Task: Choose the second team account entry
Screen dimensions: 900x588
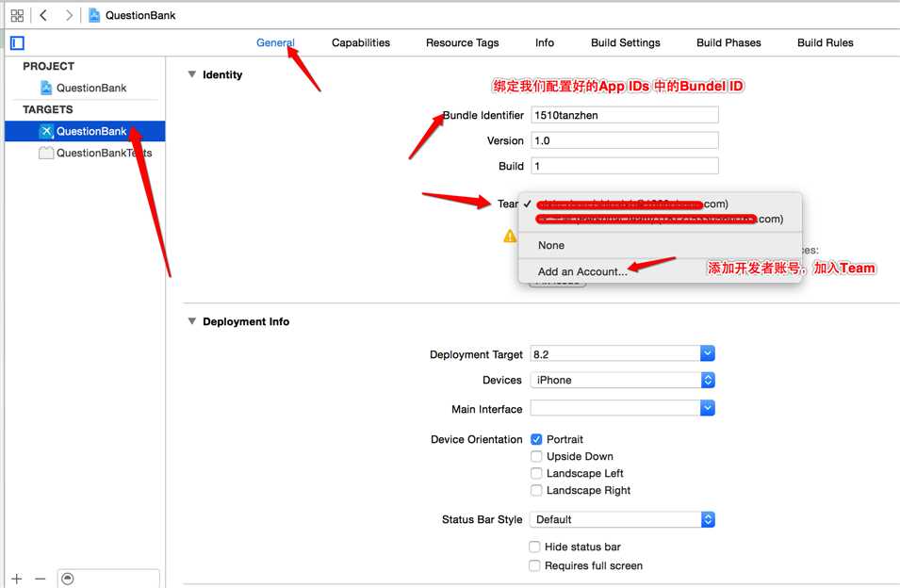Action: point(660,220)
